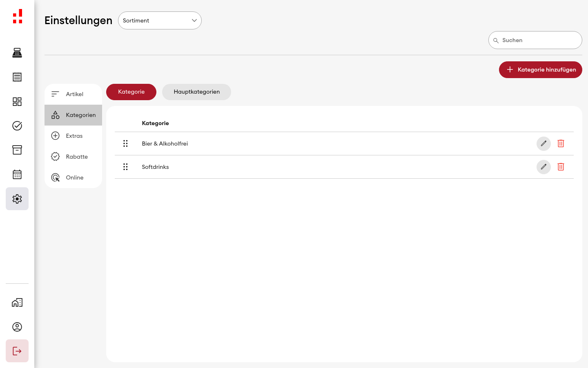Expand the Sortiment dropdown

click(x=160, y=20)
